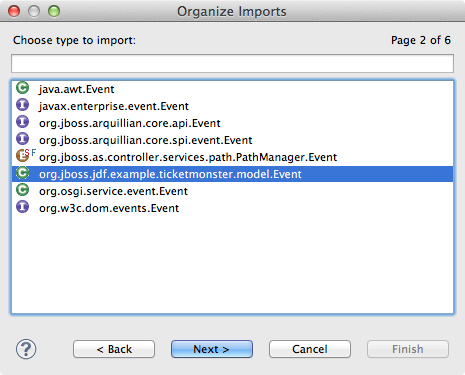The width and height of the screenshot is (465, 375).
Task: Pick org.jboss.as.controller.services.path.PathManager.Event
Action: pyautogui.click(x=233, y=157)
